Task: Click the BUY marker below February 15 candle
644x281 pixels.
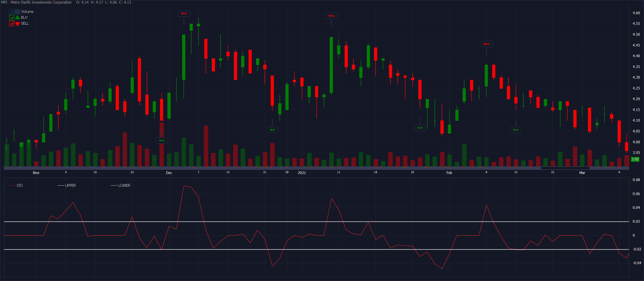Action: [x=516, y=130]
